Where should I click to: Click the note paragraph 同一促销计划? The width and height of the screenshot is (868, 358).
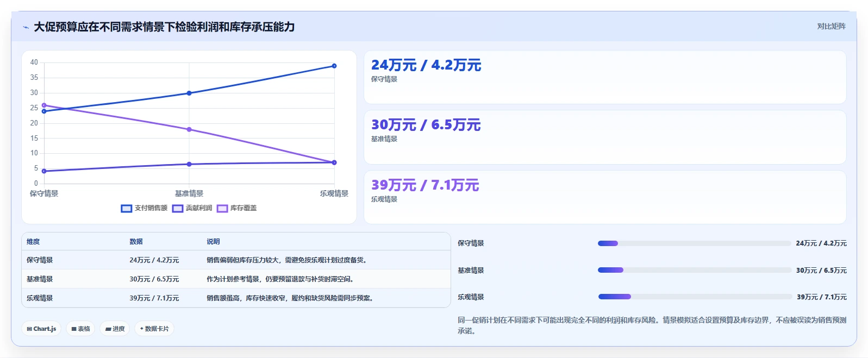coord(652,325)
